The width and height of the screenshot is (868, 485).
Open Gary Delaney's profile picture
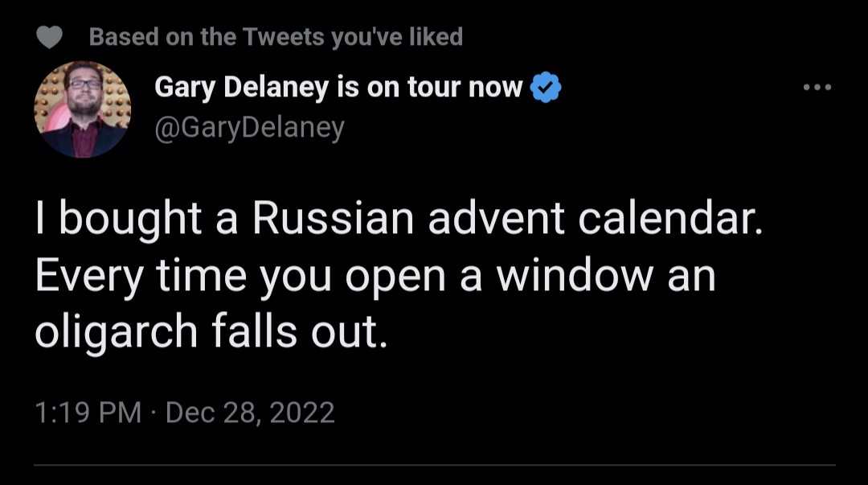(x=82, y=109)
